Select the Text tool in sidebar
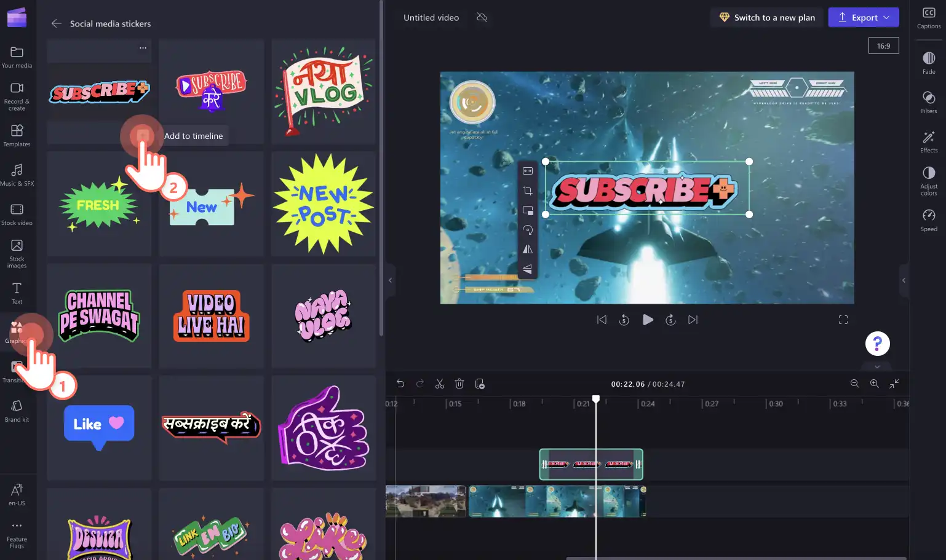This screenshot has width=946, height=560. [17, 293]
